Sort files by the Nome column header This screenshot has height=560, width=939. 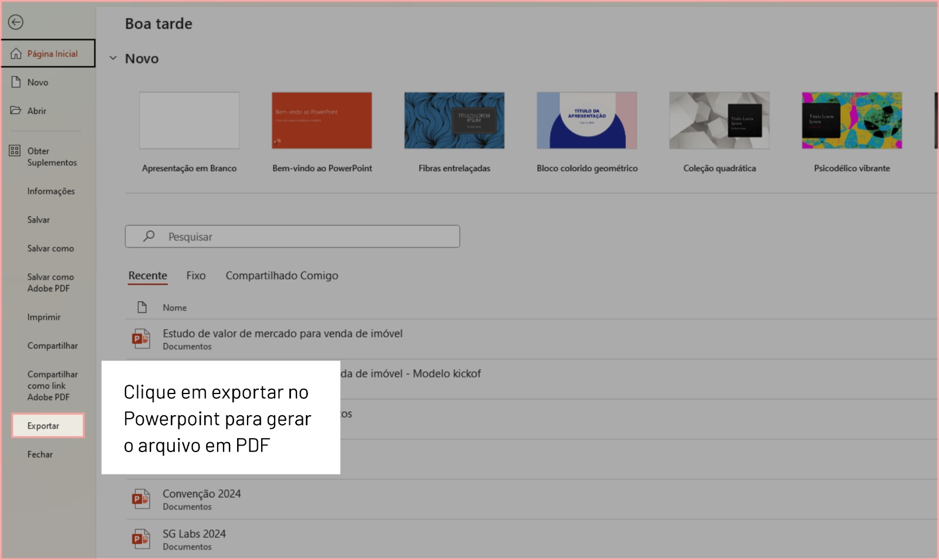[x=175, y=308]
